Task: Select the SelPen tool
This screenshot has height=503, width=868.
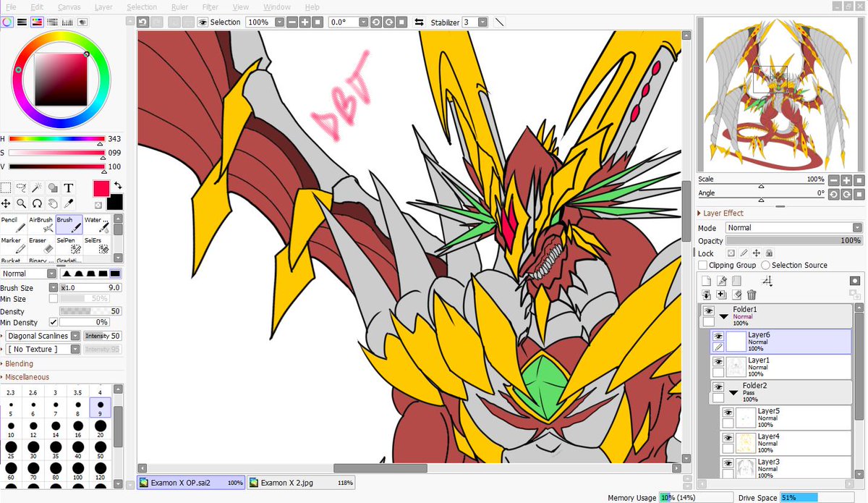Action: coord(69,245)
